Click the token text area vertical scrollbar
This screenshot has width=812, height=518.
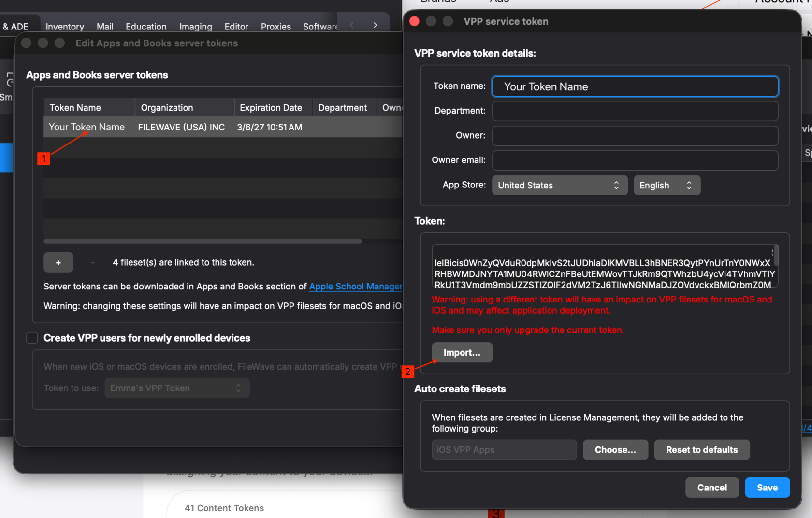(x=776, y=256)
